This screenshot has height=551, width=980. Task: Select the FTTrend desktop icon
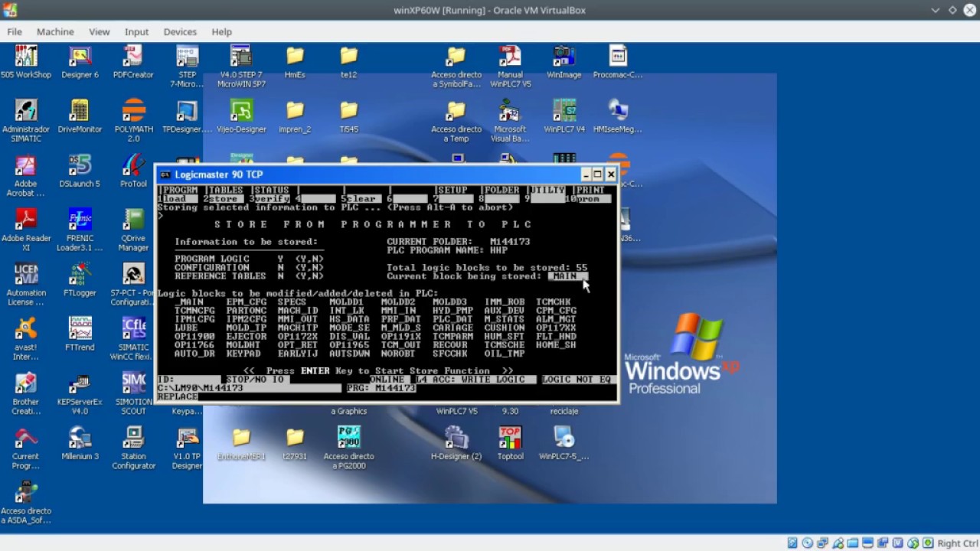[80, 334]
